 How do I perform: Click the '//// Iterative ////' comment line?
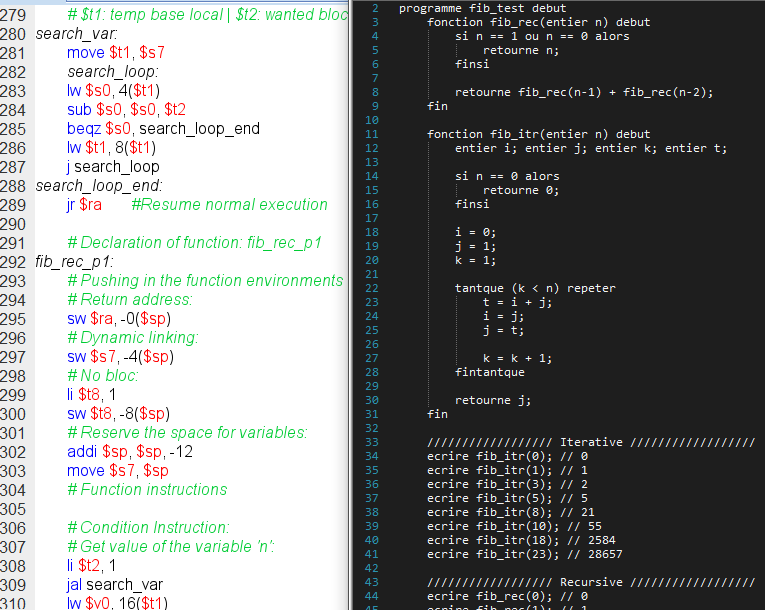591,443
